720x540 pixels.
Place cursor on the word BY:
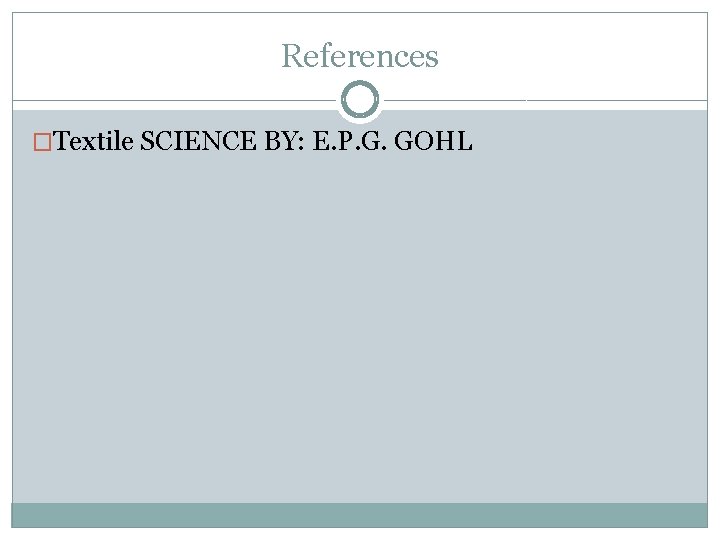click(284, 141)
